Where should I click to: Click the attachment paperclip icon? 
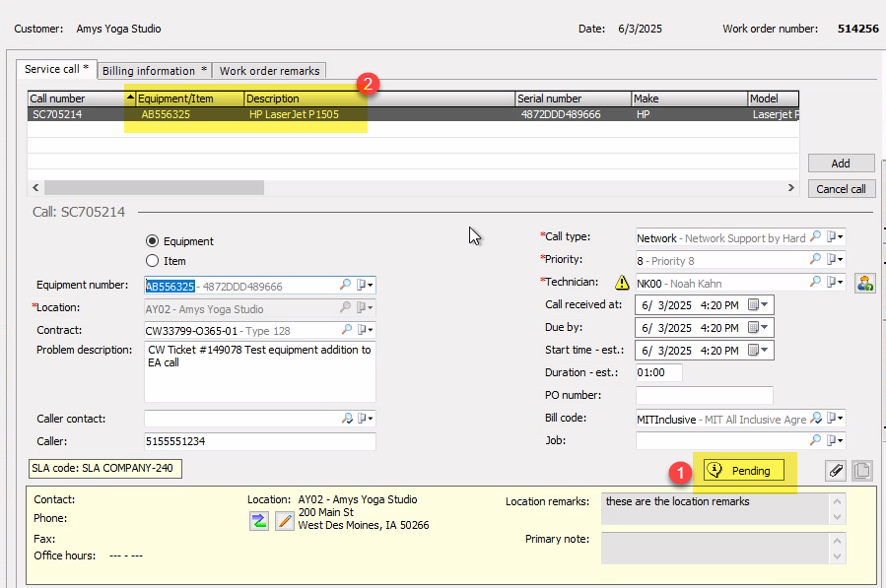point(836,471)
